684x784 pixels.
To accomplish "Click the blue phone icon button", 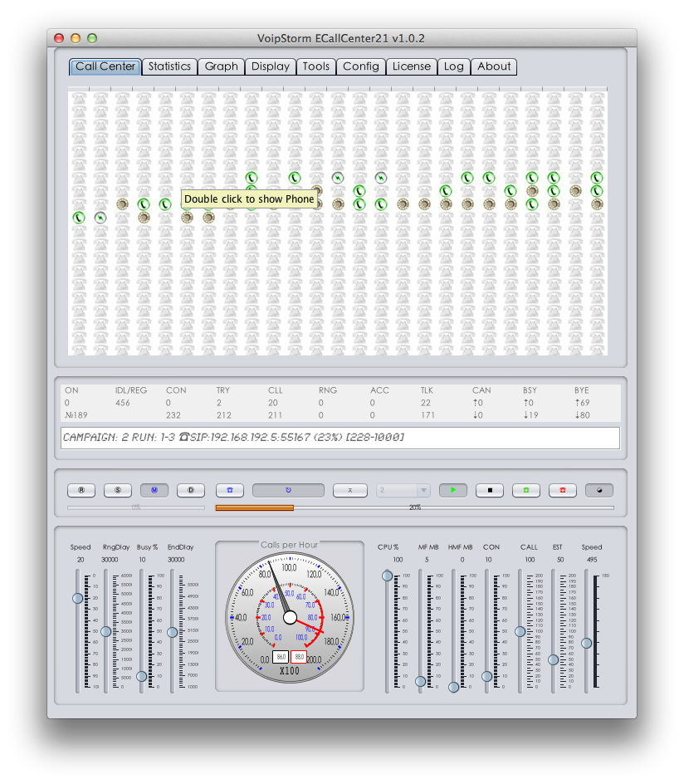I will (x=230, y=490).
